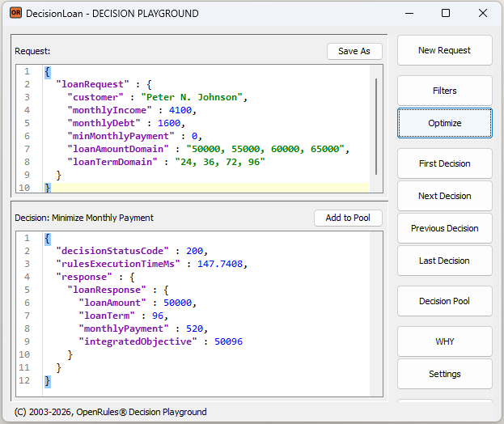Click the loanTerm value 96
This screenshot has width=504, height=424.
pyautogui.click(x=158, y=316)
